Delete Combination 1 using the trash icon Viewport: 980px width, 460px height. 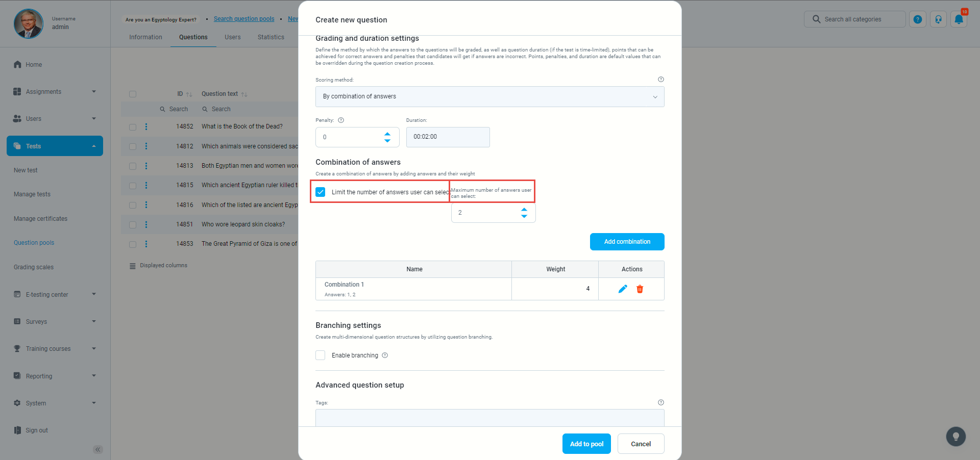tap(640, 289)
